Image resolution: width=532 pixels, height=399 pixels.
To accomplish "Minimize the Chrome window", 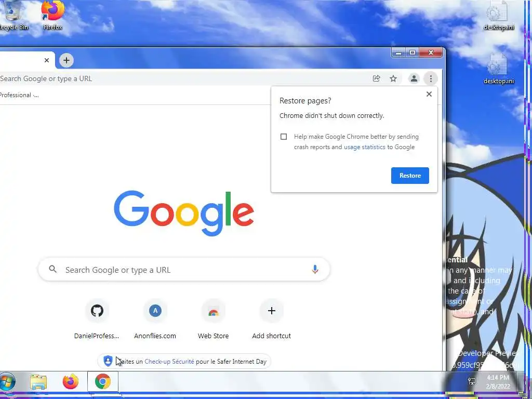I will (x=398, y=52).
